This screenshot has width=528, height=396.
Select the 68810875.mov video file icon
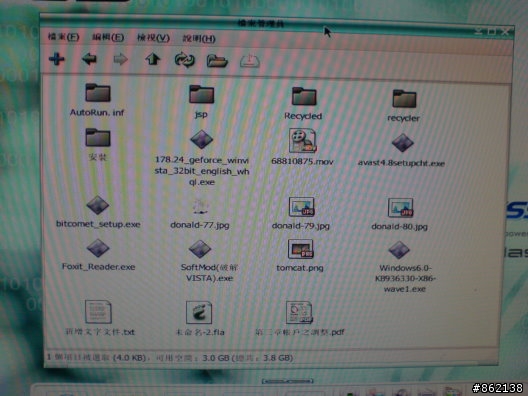[x=302, y=141]
